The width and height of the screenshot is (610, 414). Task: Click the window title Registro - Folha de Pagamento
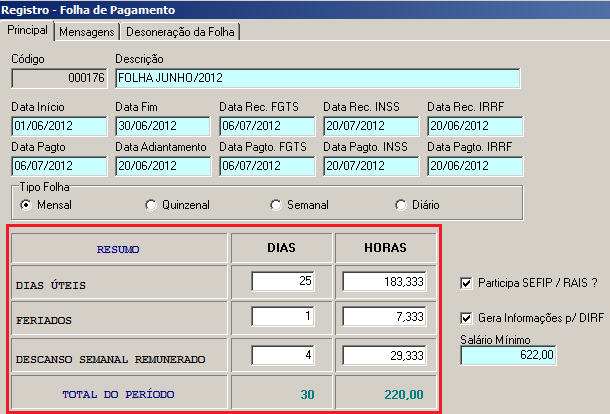click(x=88, y=10)
